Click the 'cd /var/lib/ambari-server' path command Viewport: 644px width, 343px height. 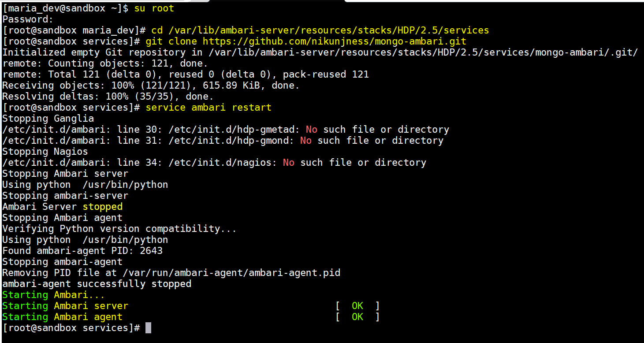[320, 30]
